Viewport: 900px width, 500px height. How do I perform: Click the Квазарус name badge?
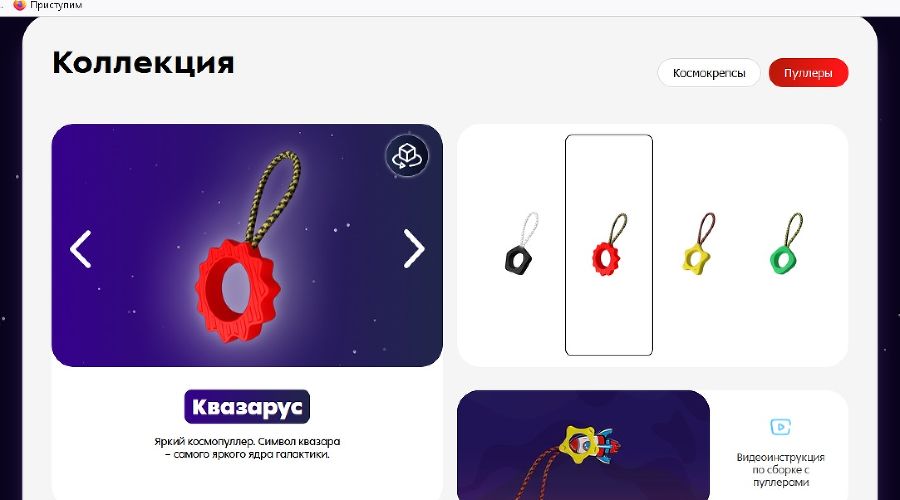pos(247,406)
